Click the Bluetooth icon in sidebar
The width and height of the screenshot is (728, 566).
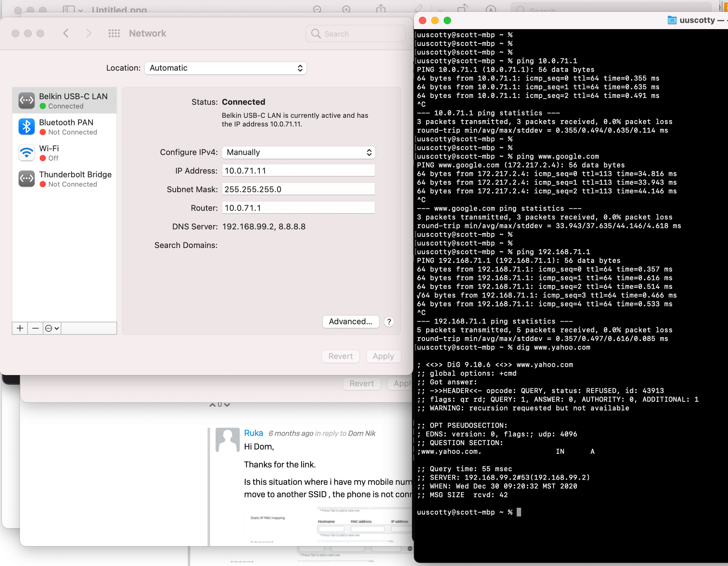tap(27, 127)
